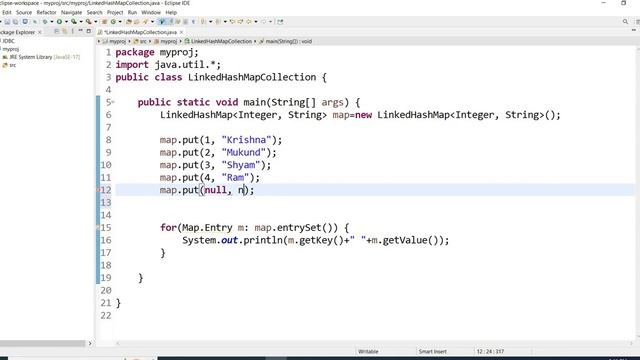Viewport: 640px width, 360px height.
Task: Open Back history dropdown arrow
Action: pyautogui.click(x=256, y=22)
